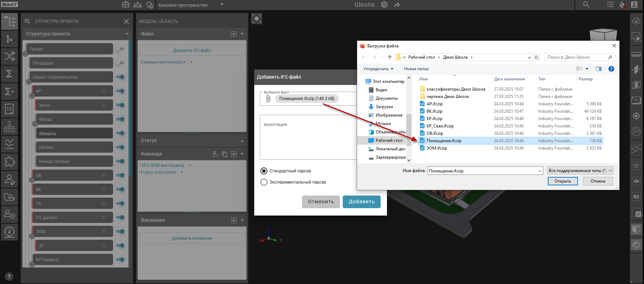644x284 pixels.
Task: Select Загрузки in the navigation pane
Action: pos(384,107)
